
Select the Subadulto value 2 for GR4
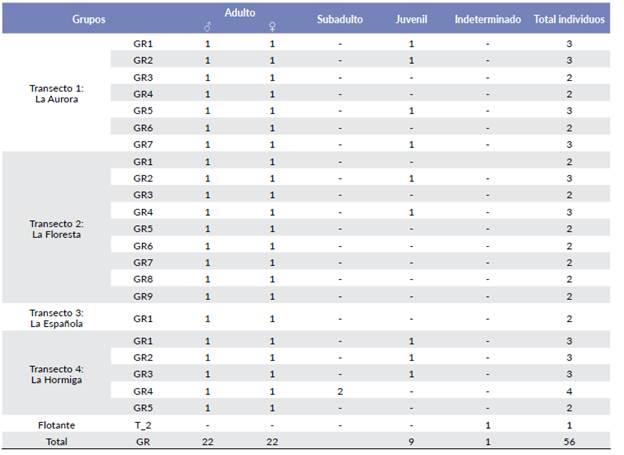pos(340,391)
